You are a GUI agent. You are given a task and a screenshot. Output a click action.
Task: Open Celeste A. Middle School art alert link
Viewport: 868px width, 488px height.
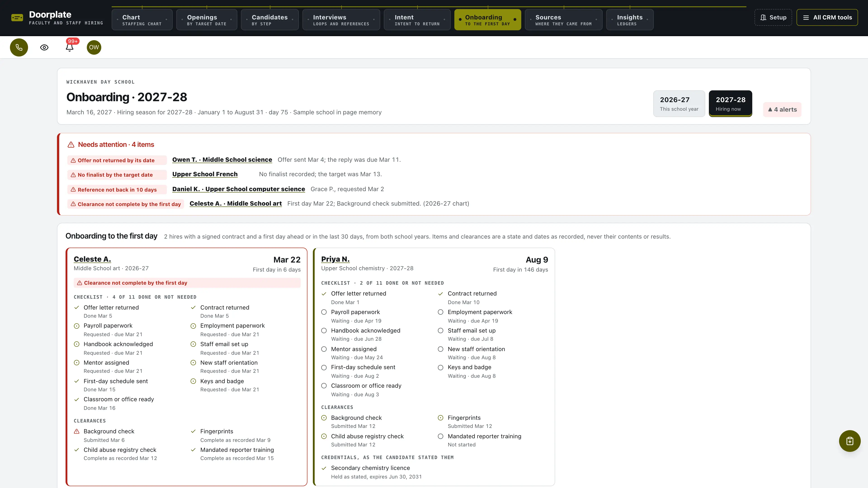[x=236, y=203]
